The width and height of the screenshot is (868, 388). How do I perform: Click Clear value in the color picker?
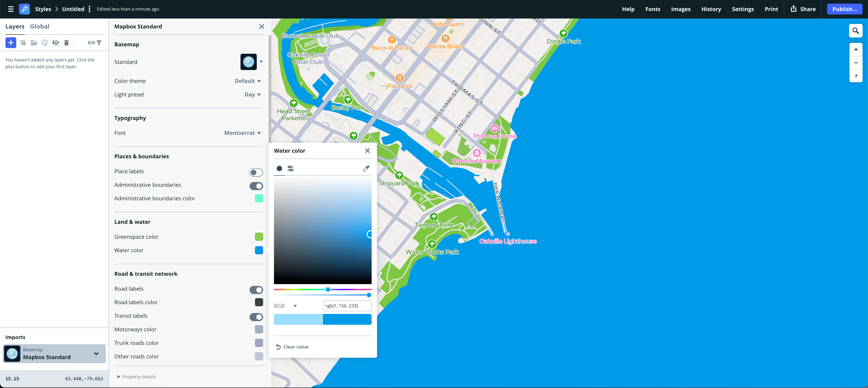(x=292, y=347)
